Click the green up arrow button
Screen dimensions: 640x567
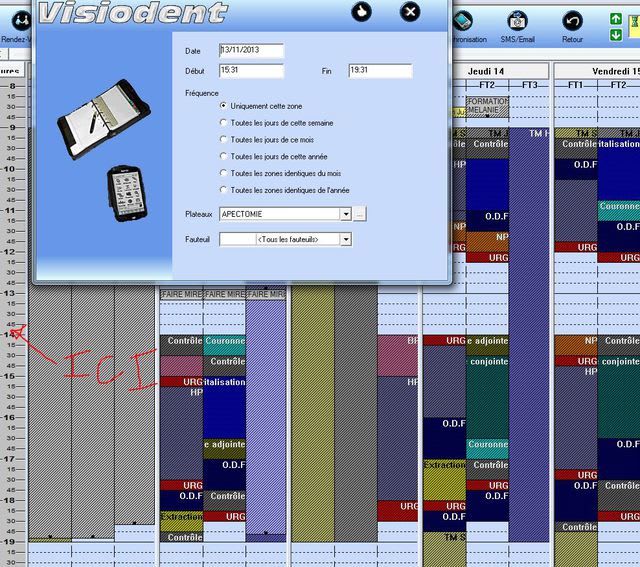coord(616,19)
